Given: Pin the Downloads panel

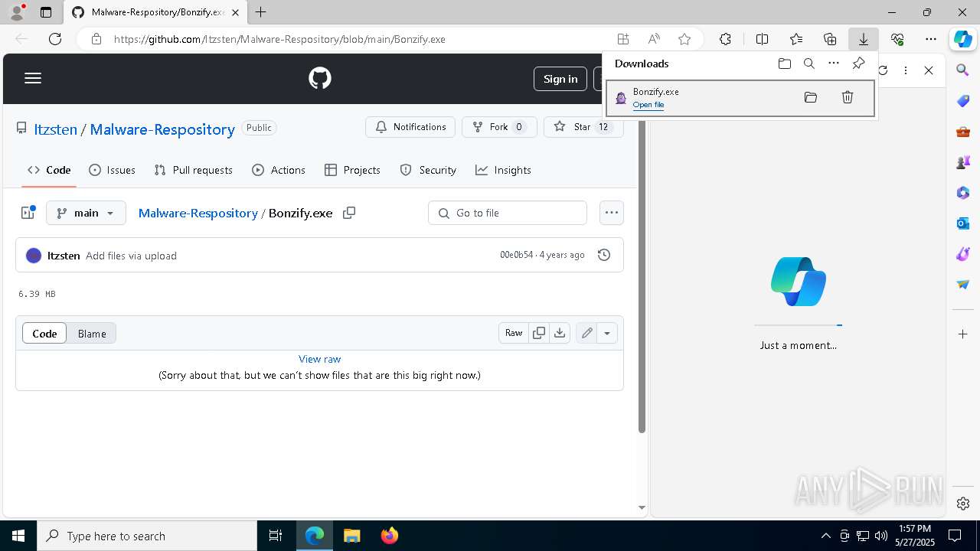Looking at the screenshot, I should (858, 64).
